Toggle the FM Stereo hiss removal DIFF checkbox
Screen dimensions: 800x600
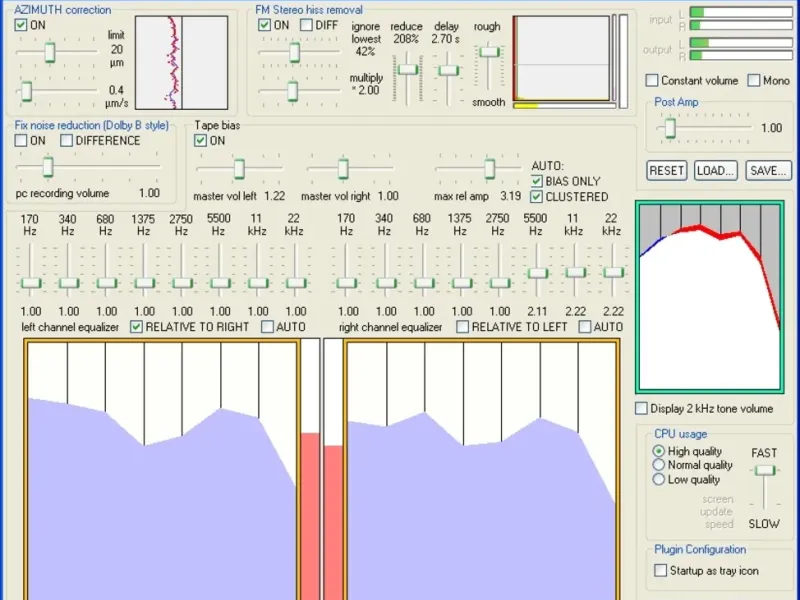tap(306, 25)
